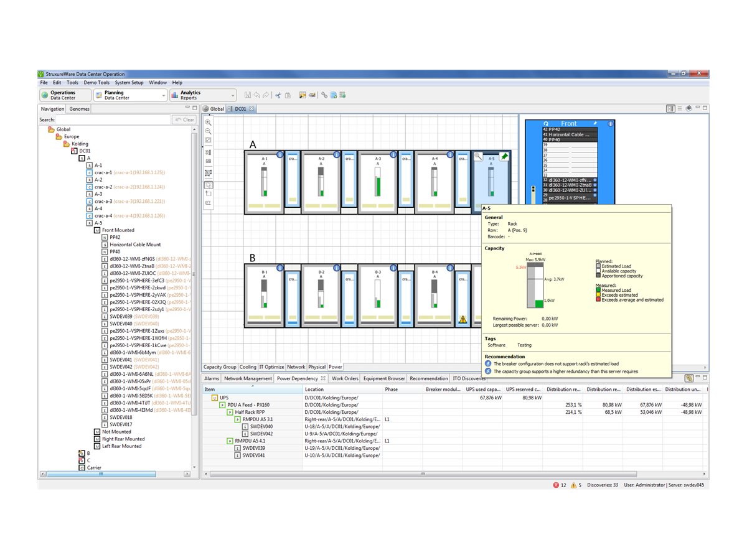Click the red error count icon
747x560 pixels.
tap(556, 485)
